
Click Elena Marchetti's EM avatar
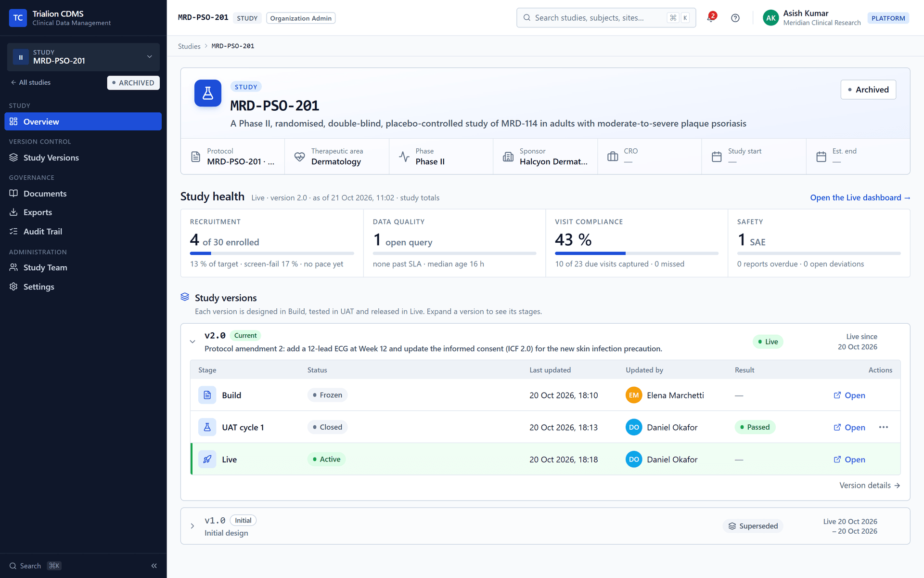tap(634, 395)
